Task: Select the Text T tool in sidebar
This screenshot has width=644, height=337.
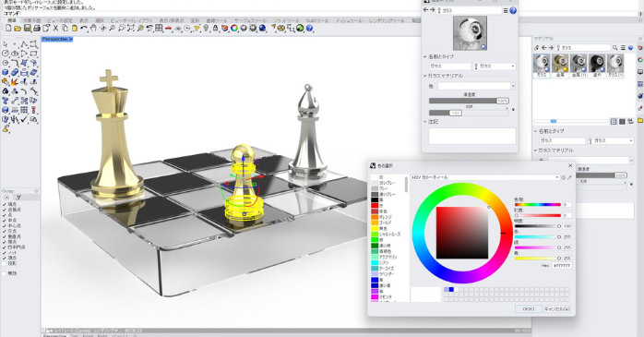Action: [6, 101]
